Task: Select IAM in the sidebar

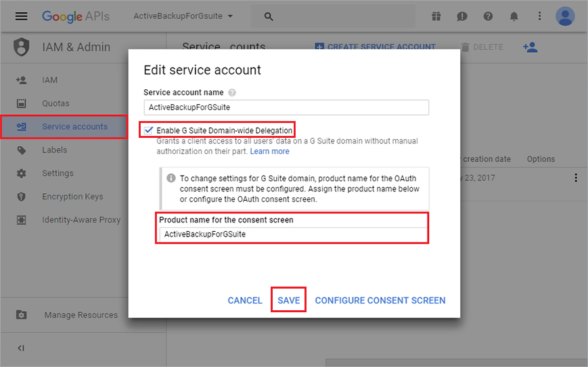Action: (64, 80)
